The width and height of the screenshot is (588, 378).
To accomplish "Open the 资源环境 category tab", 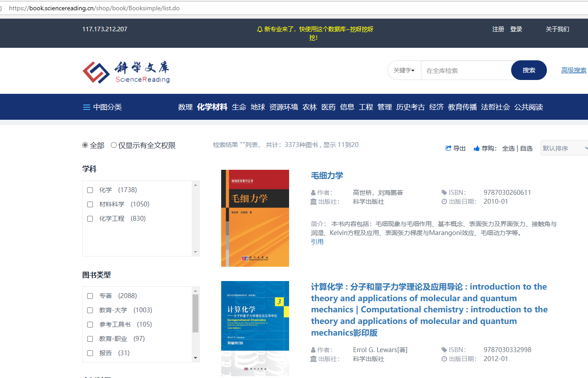I will click(x=284, y=107).
